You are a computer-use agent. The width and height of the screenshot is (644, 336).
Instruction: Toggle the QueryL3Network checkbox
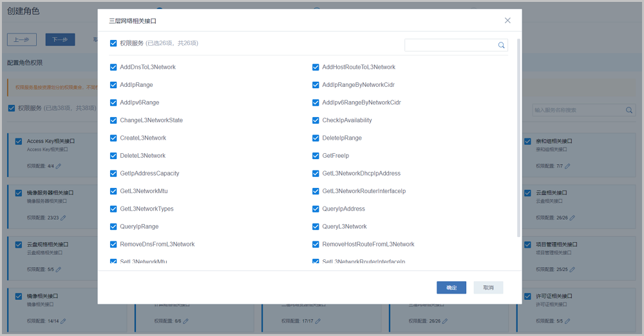[316, 227]
